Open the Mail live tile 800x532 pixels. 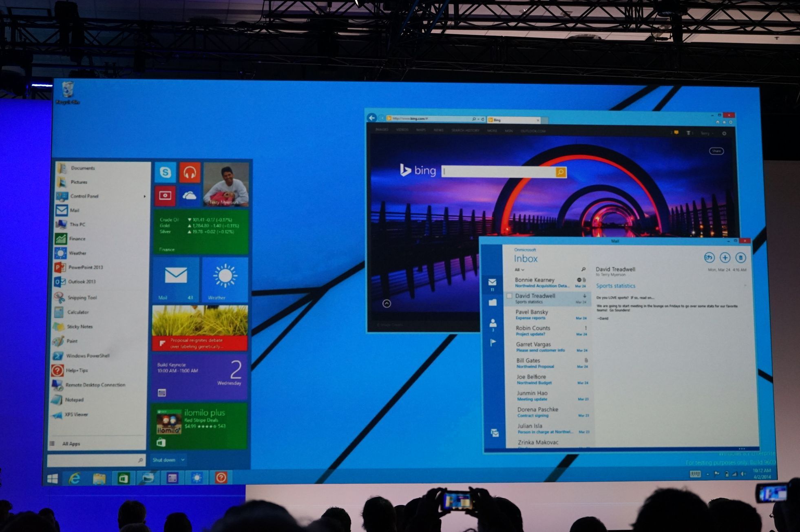coord(175,280)
